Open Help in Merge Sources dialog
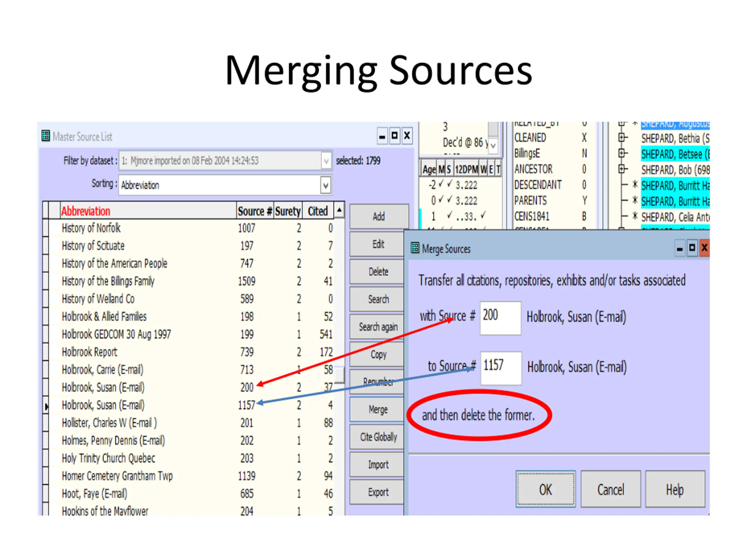 coord(675,489)
